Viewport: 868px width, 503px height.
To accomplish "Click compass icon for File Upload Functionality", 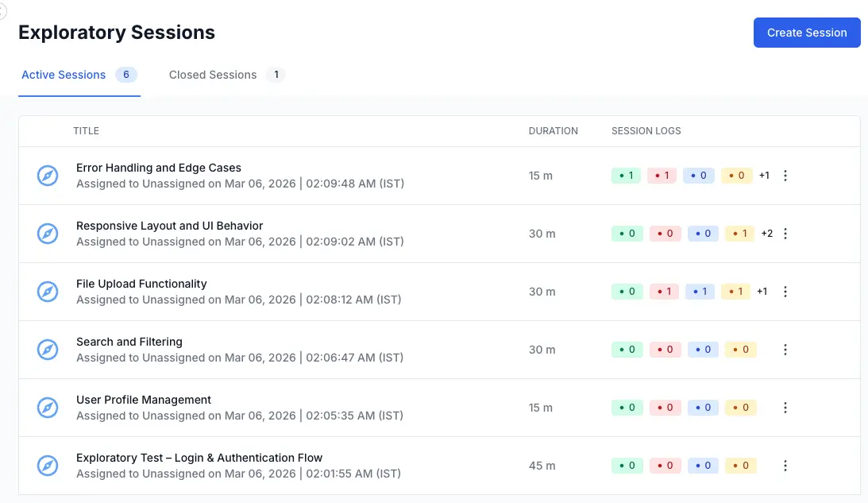I will (48, 292).
